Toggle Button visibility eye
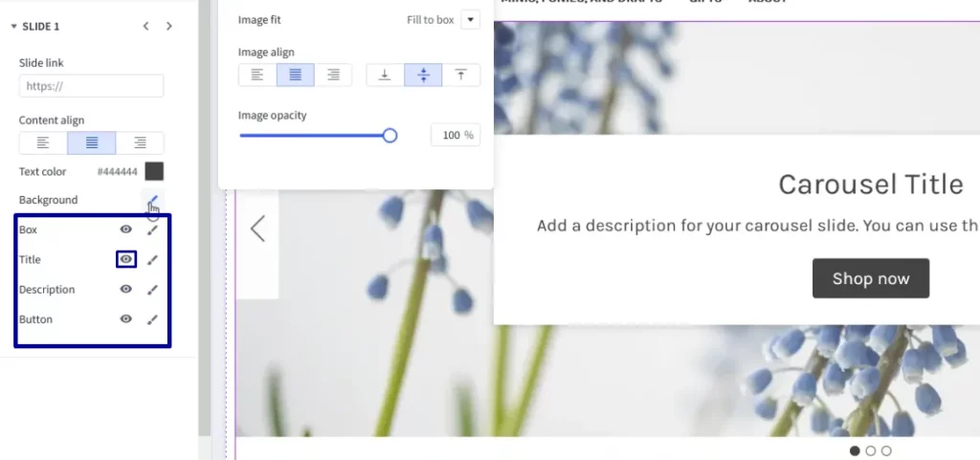This screenshot has width=980, height=460. coord(126,319)
